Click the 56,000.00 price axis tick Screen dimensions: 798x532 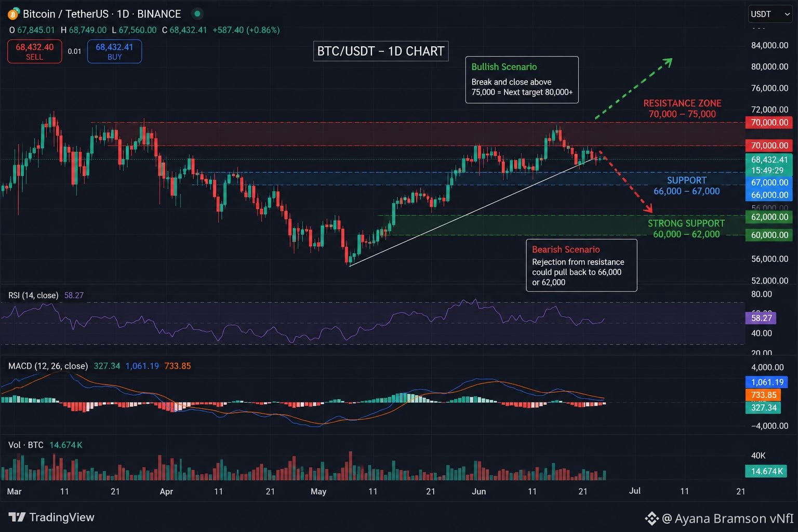(769, 259)
